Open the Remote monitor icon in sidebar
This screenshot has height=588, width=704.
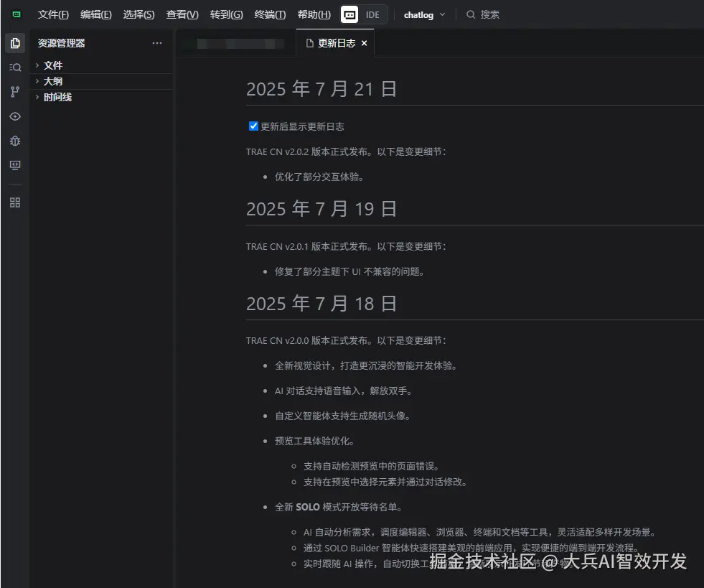15,165
